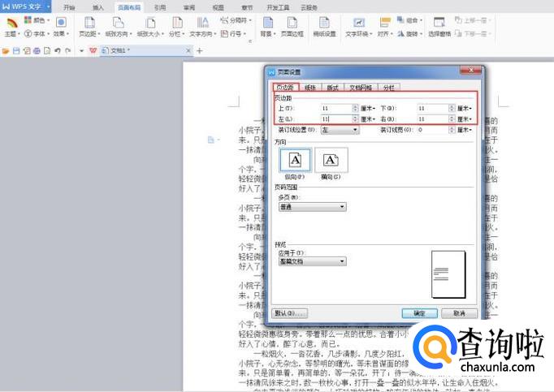Click the 右 right margin stepper arrows
The width and height of the screenshot is (554, 392).
click(452, 119)
